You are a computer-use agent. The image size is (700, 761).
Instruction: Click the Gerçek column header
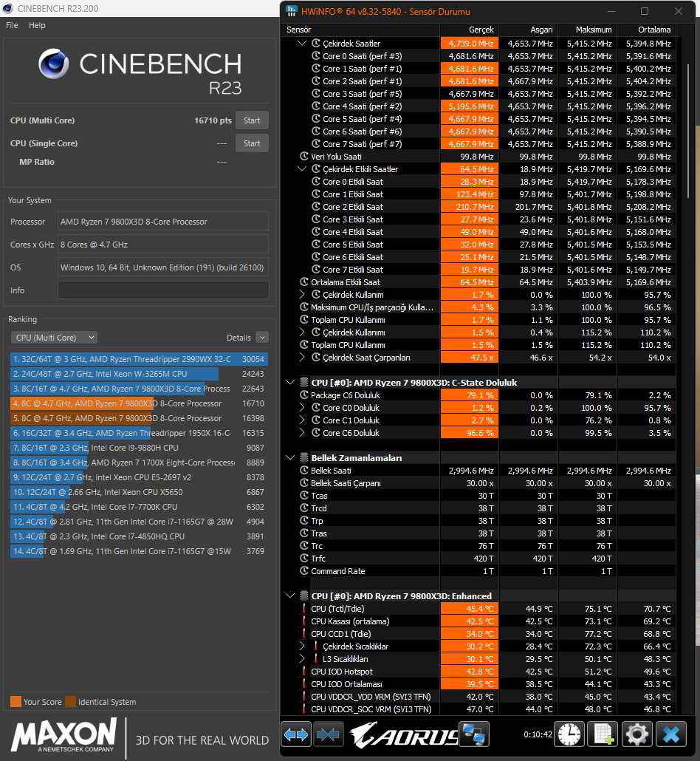click(469, 30)
